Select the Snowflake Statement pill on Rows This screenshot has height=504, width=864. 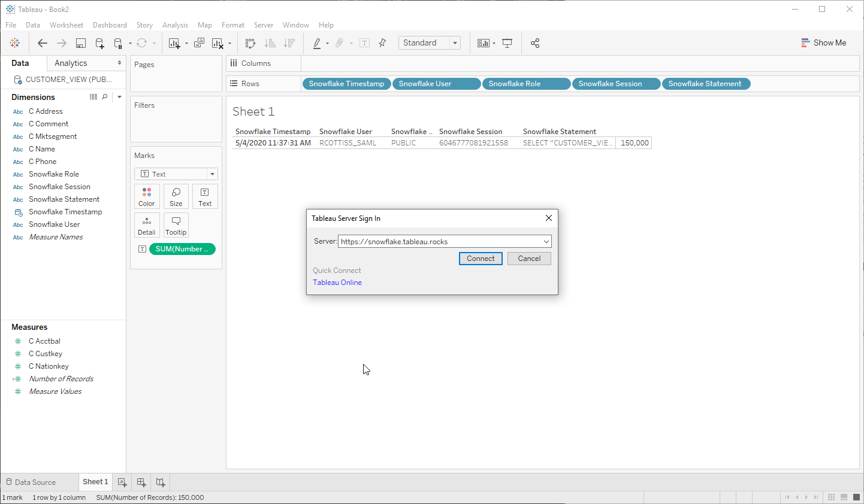[x=706, y=84]
